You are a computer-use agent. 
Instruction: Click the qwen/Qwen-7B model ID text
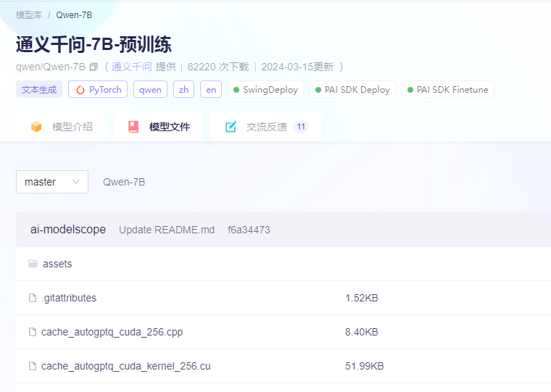click(x=51, y=67)
